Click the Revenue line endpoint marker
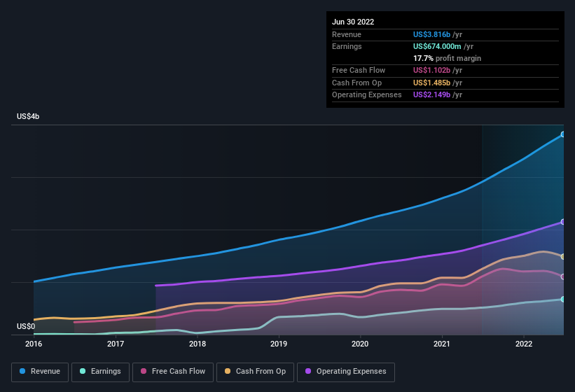Image resolution: width=575 pixels, height=392 pixels. (x=563, y=134)
